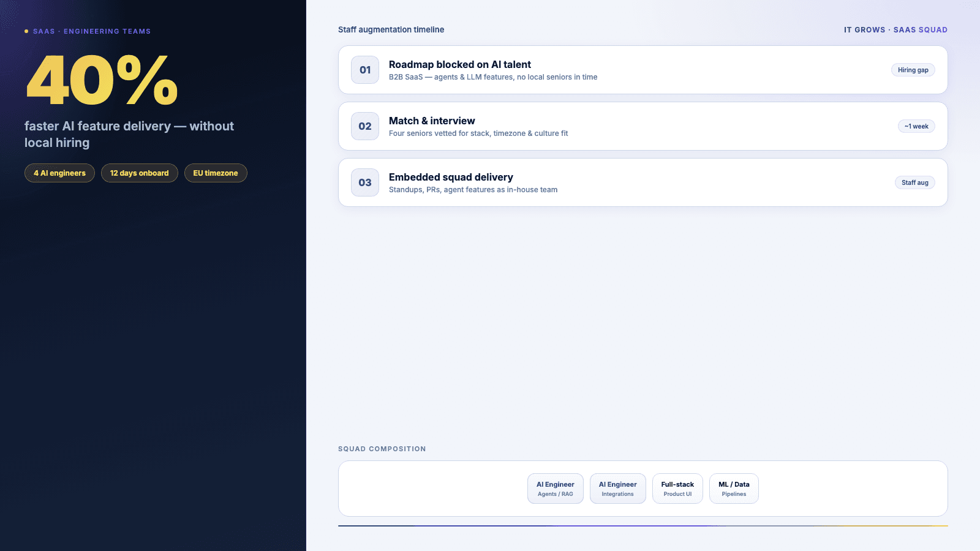Screen dimensions: 980x551
Task: Select the yellow dot beside SaaS Engineering Teams
Action: 26,31
